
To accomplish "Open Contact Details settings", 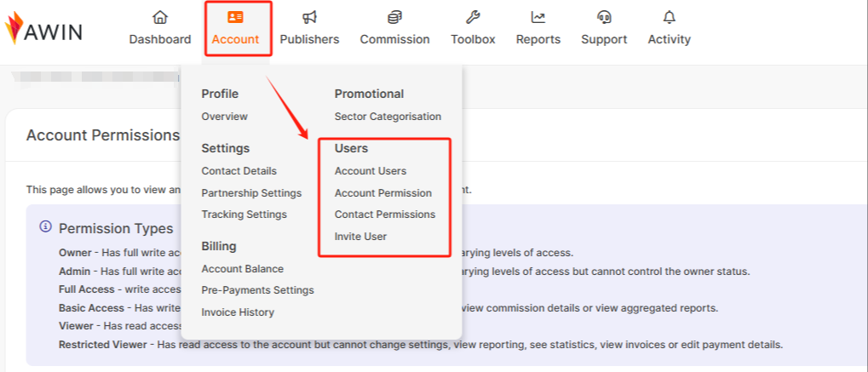I will click(239, 171).
